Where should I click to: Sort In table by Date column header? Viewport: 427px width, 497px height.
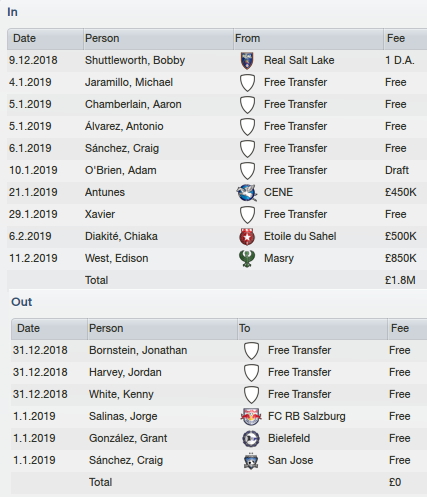pos(45,39)
